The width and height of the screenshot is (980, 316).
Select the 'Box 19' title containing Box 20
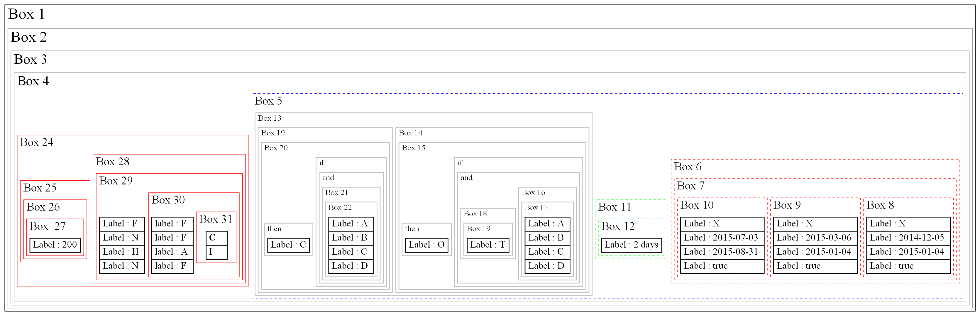pyautogui.click(x=273, y=133)
